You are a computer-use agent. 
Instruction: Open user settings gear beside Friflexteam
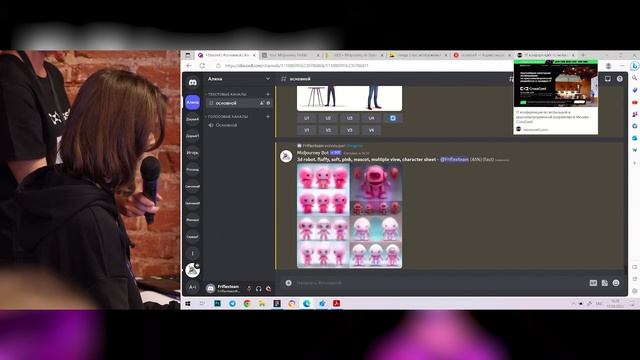coord(268,289)
